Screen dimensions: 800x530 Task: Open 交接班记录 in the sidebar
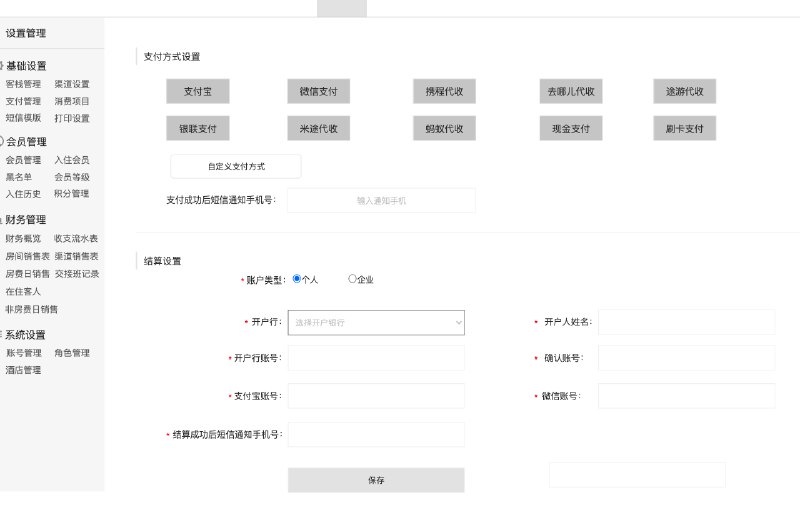[77, 274]
